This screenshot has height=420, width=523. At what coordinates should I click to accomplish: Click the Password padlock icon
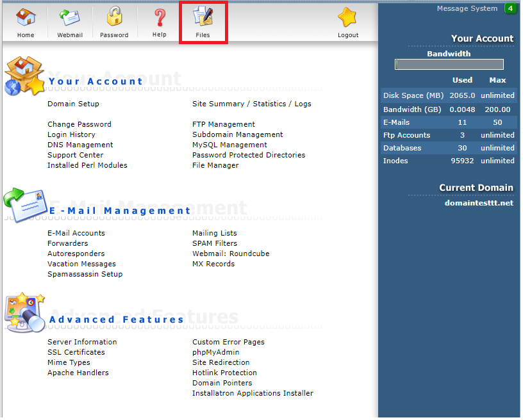[x=114, y=16]
